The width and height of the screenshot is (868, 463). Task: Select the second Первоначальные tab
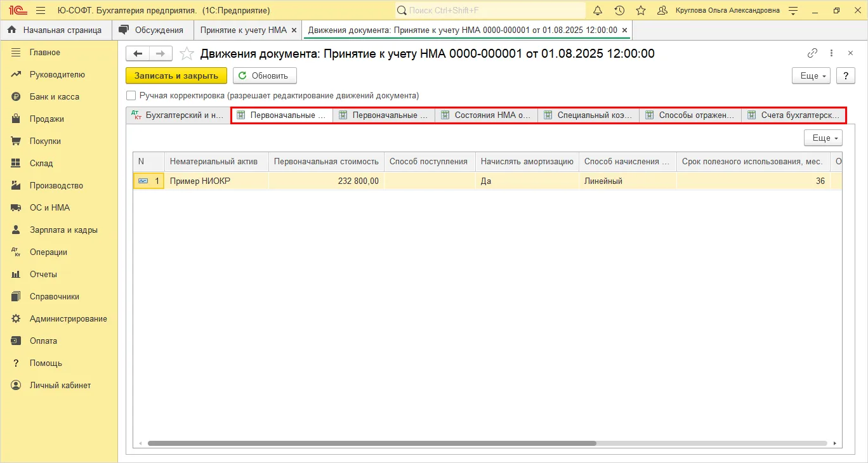pyautogui.click(x=385, y=115)
